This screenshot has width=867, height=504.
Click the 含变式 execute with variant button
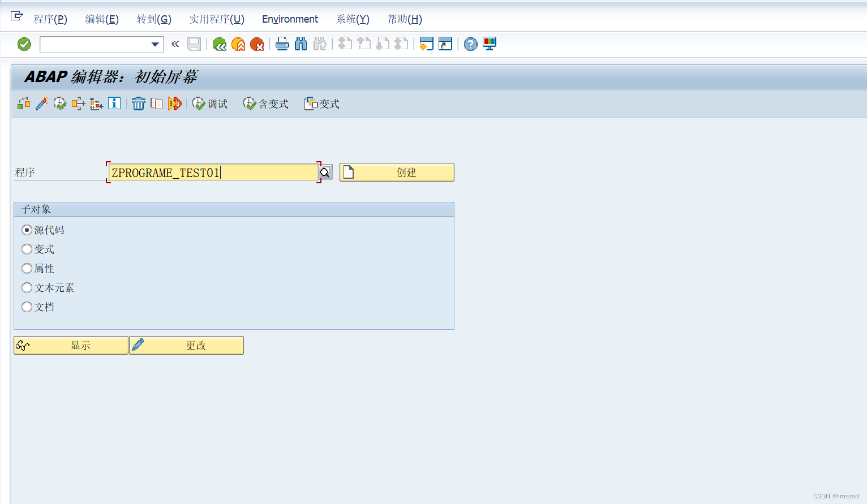[x=266, y=104]
